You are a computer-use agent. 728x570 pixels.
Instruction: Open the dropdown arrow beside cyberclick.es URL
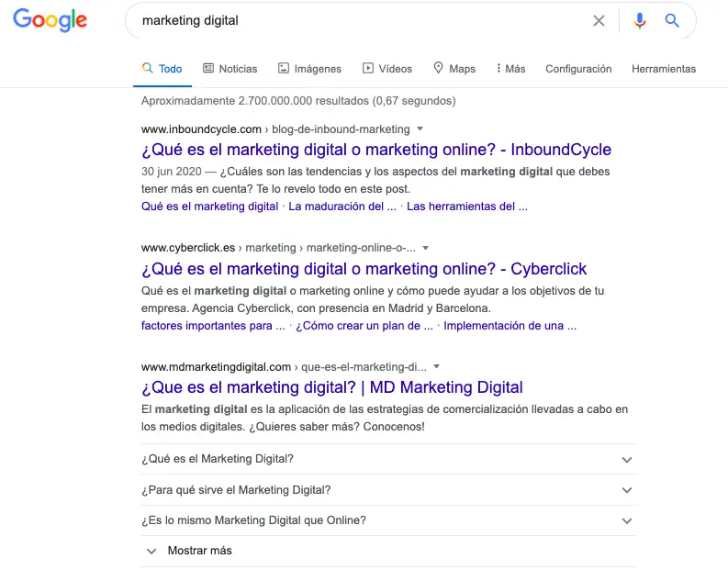(x=426, y=248)
